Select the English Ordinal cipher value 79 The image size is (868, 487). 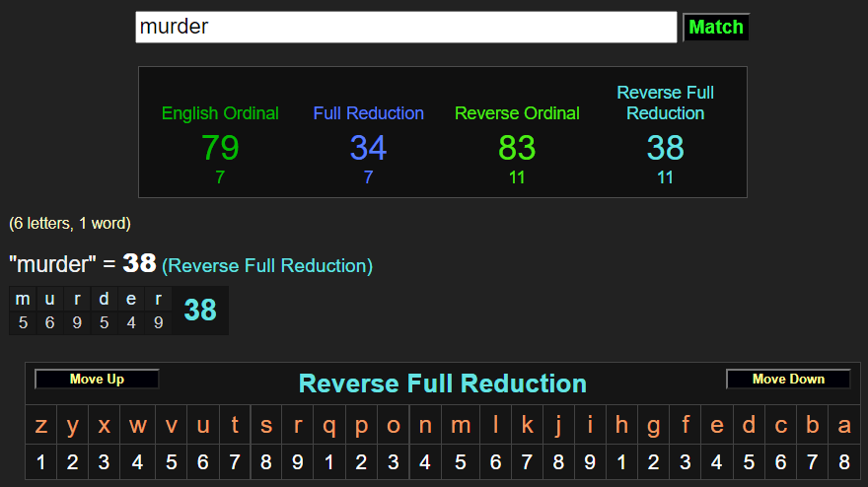click(220, 148)
